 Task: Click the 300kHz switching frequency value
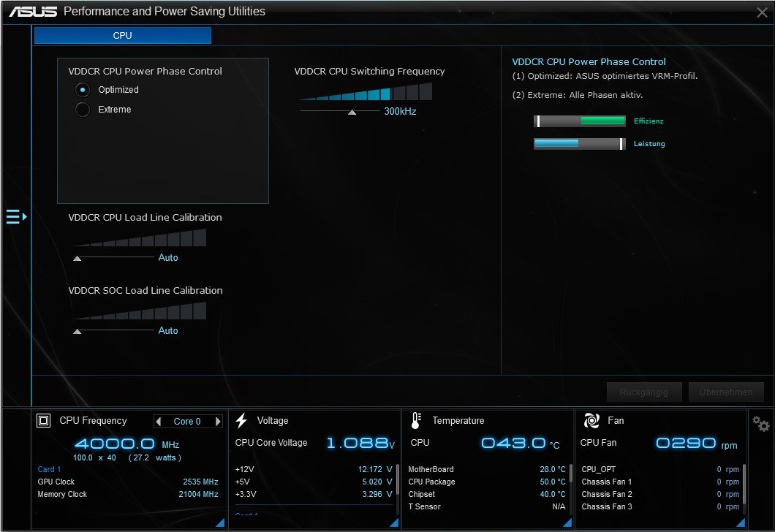401,112
